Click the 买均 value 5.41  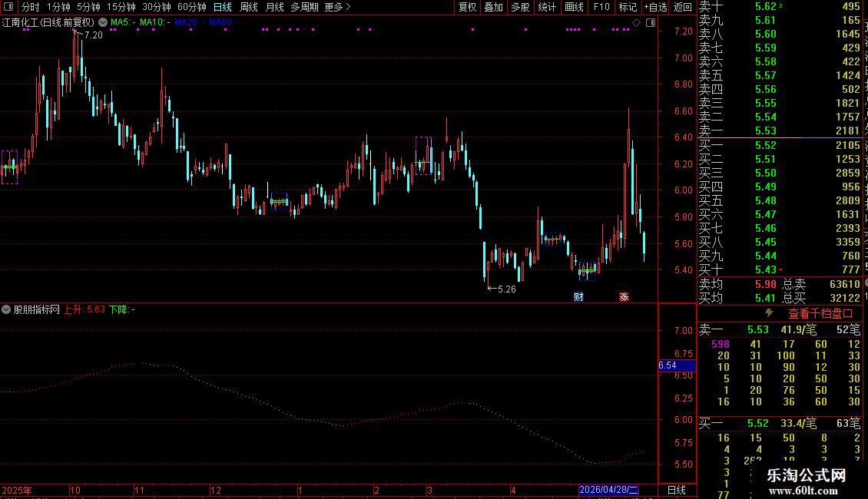pos(766,298)
